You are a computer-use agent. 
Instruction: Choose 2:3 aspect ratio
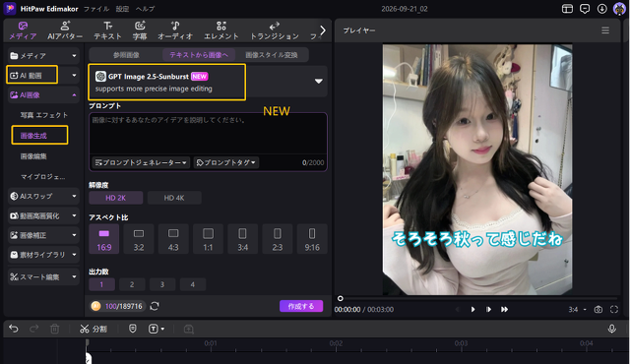point(278,239)
